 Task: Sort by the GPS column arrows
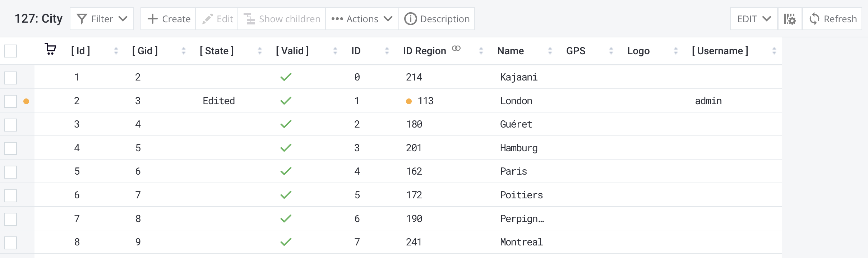pyautogui.click(x=611, y=51)
